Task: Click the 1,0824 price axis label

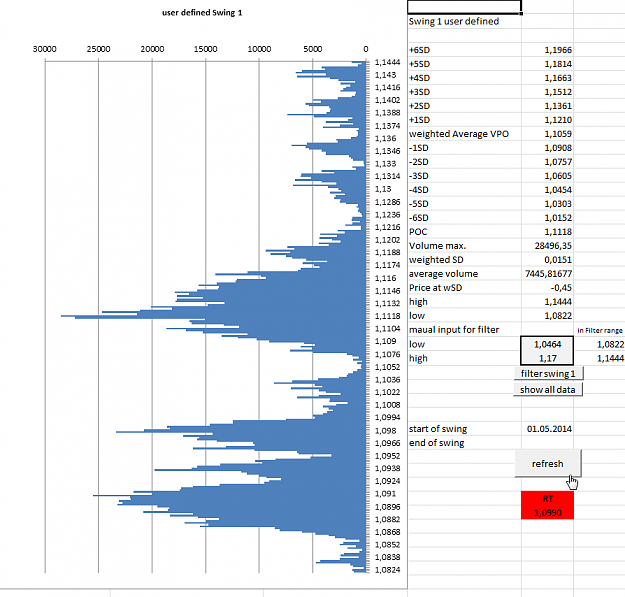Action: (387, 570)
